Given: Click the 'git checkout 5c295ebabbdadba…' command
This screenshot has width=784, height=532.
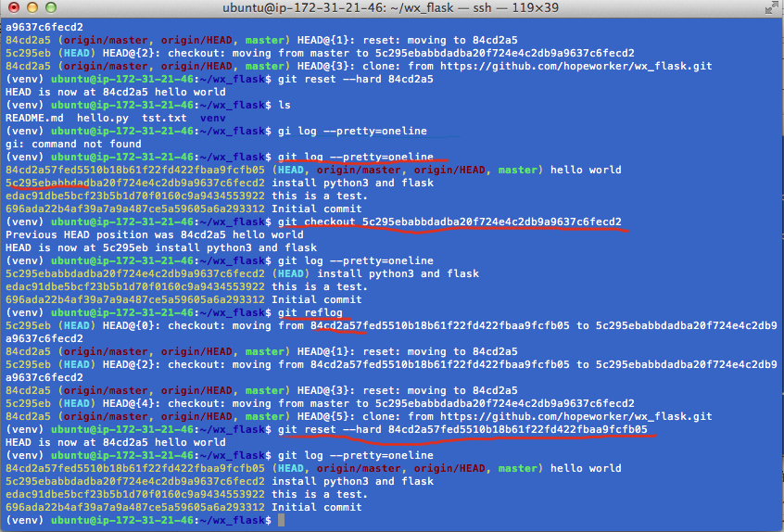Looking at the screenshot, I should (449, 222).
